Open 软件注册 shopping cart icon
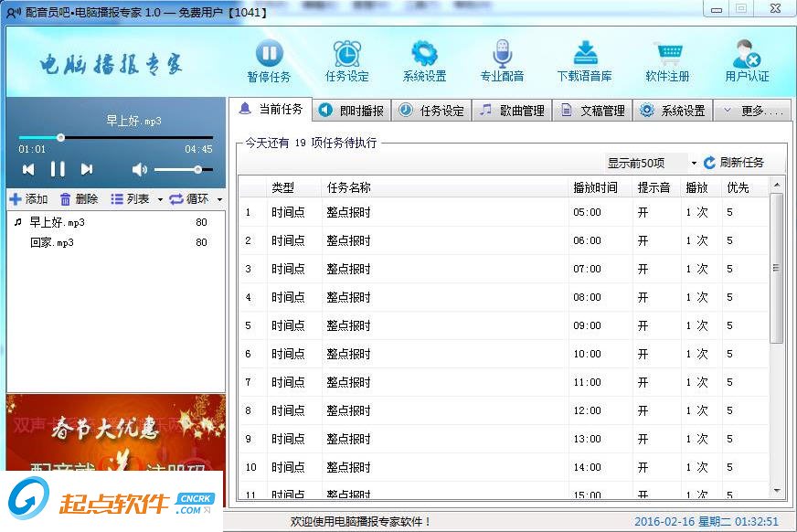The image size is (797, 532). pos(668,53)
